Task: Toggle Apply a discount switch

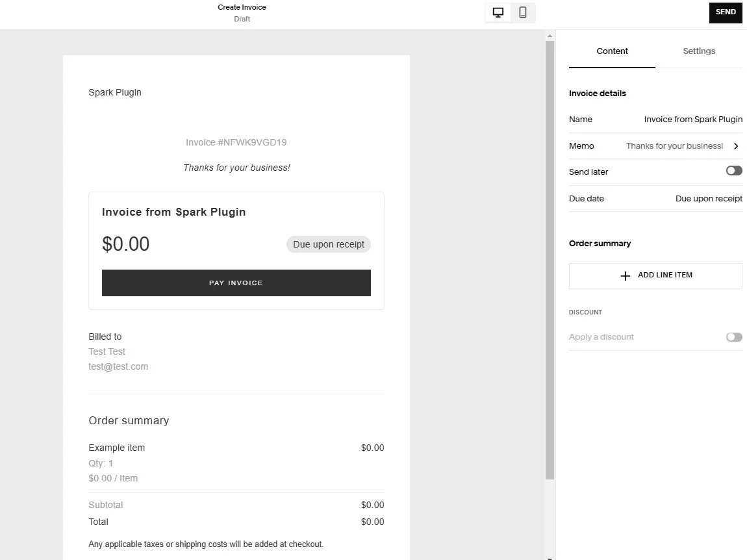Action: point(733,337)
